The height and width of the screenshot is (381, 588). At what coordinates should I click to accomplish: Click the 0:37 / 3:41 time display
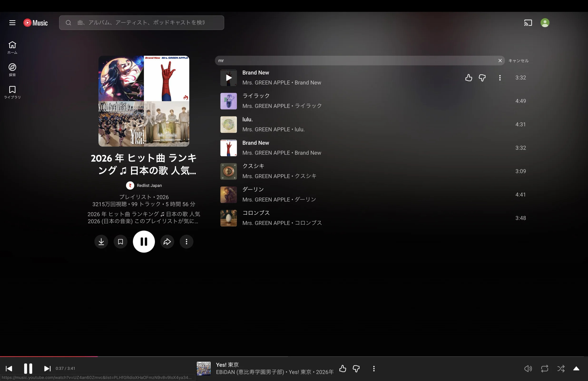pyautogui.click(x=65, y=368)
